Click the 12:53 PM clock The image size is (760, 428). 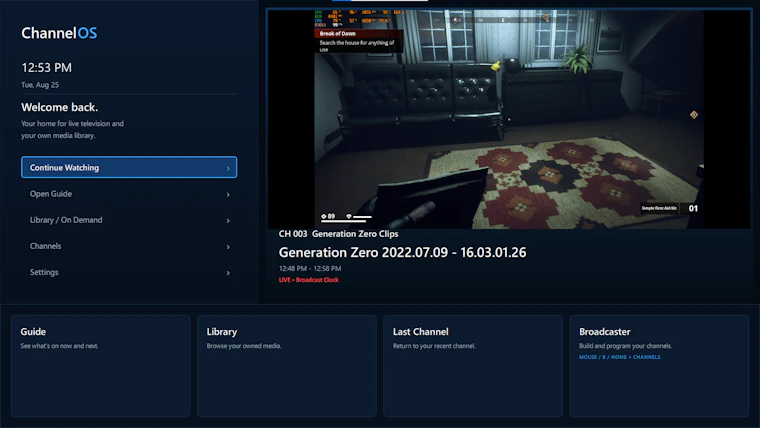click(x=47, y=67)
